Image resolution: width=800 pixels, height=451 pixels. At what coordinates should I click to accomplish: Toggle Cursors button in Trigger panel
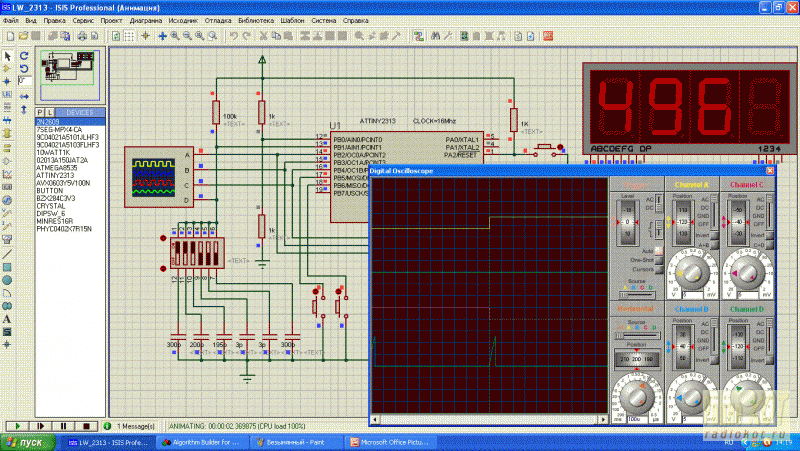[x=659, y=269]
